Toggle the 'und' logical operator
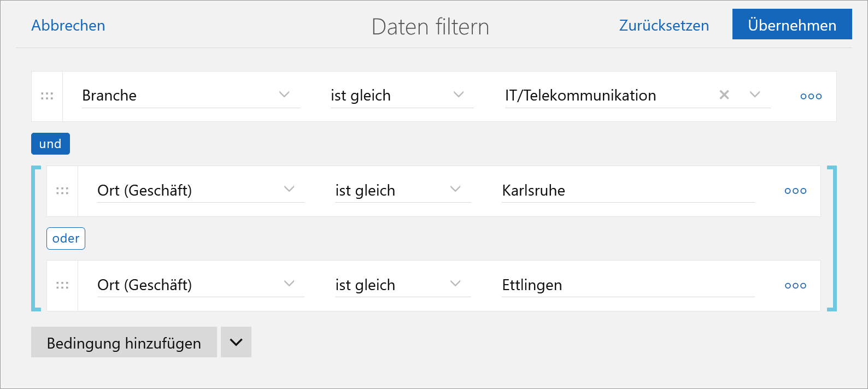The height and width of the screenshot is (389, 868). coord(50,144)
